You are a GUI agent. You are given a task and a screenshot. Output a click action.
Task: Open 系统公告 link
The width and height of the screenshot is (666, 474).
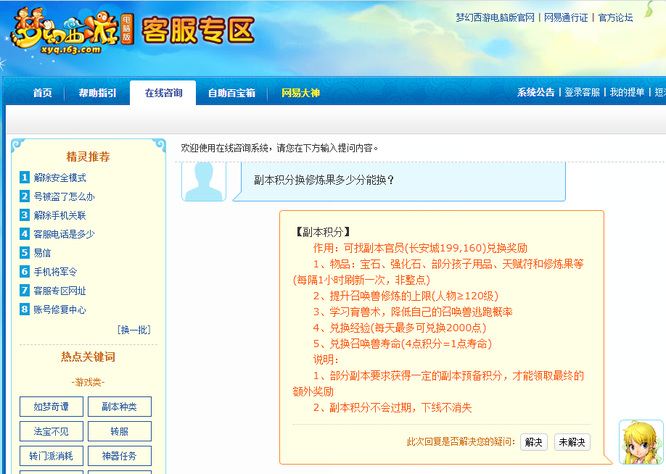pyautogui.click(x=536, y=92)
